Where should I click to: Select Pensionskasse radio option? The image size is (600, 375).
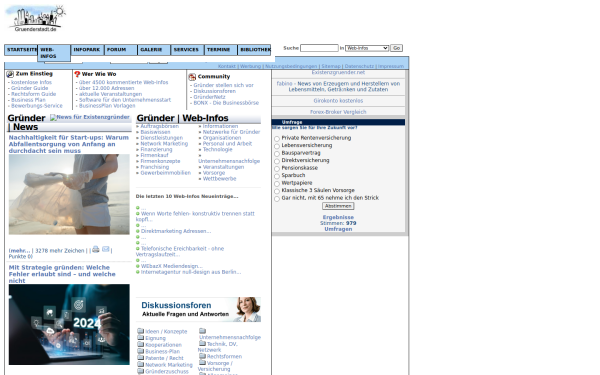tap(277, 168)
